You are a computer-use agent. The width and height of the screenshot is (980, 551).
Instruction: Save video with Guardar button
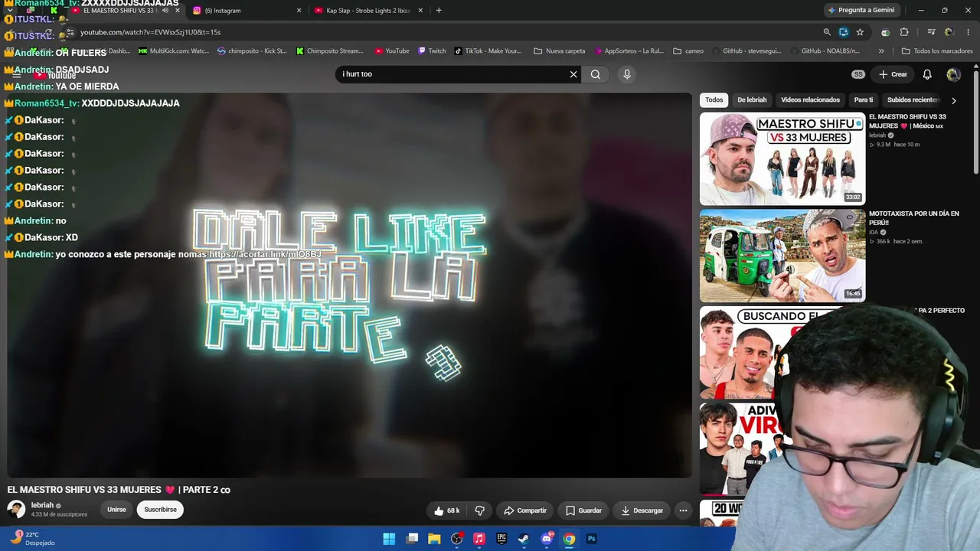[x=583, y=510]
